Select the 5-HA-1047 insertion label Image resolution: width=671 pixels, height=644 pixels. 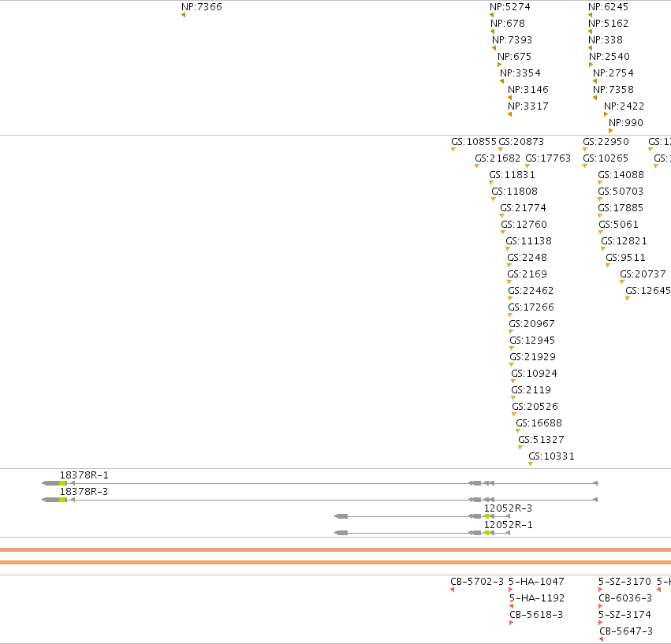pos(536,582)
